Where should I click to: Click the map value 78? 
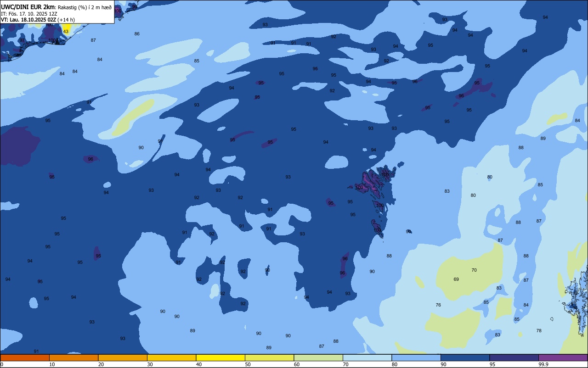[x=539, y=330]
